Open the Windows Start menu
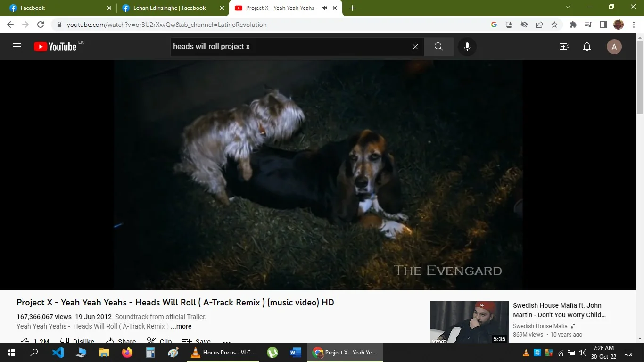This screenshot has width=644, height=362. 11,353
